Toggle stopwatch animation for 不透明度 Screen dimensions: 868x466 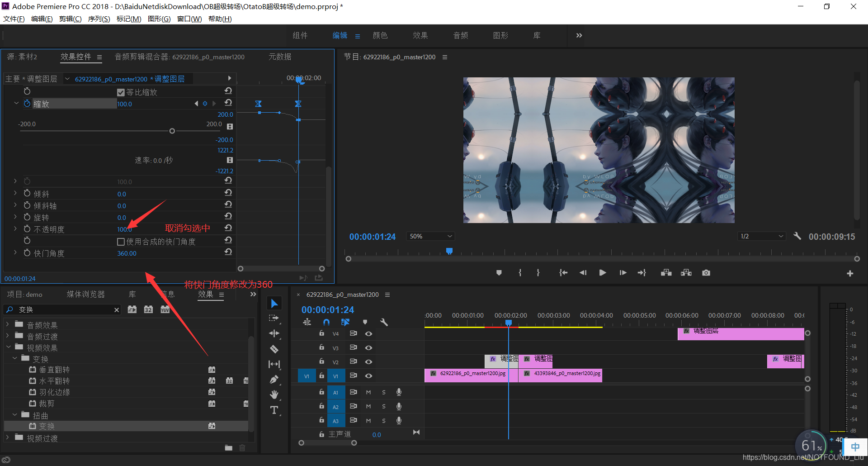27,229
